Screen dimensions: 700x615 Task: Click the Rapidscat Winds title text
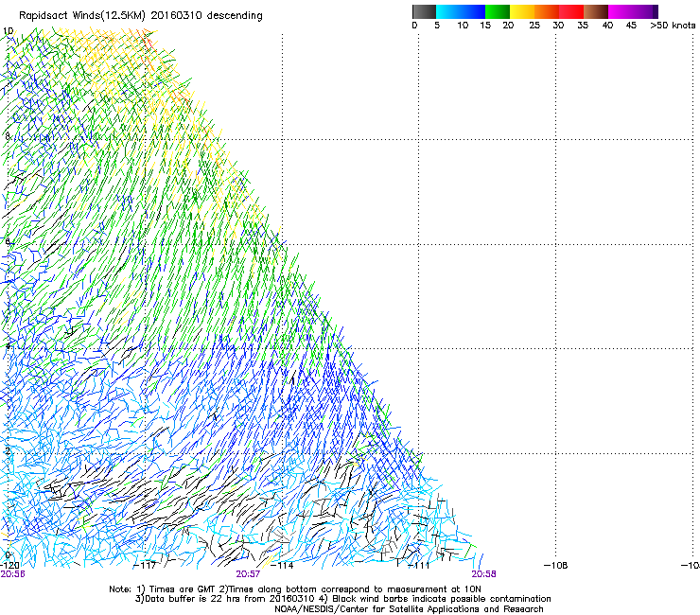click(x=141, y=16)
